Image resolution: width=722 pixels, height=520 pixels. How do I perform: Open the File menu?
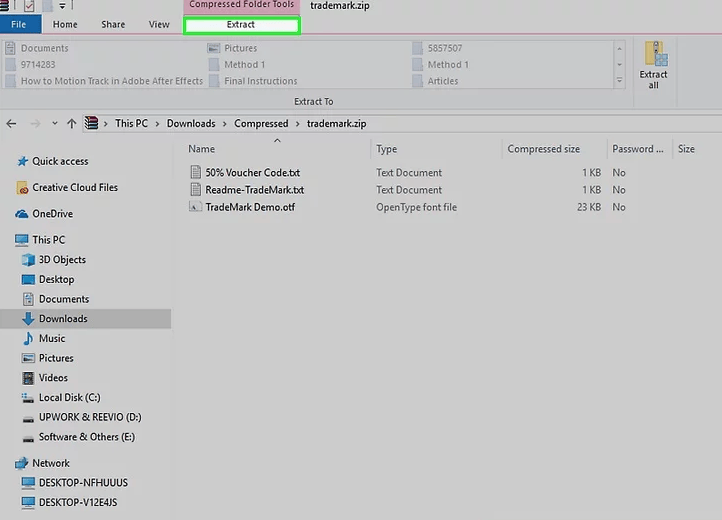[19, 24]
